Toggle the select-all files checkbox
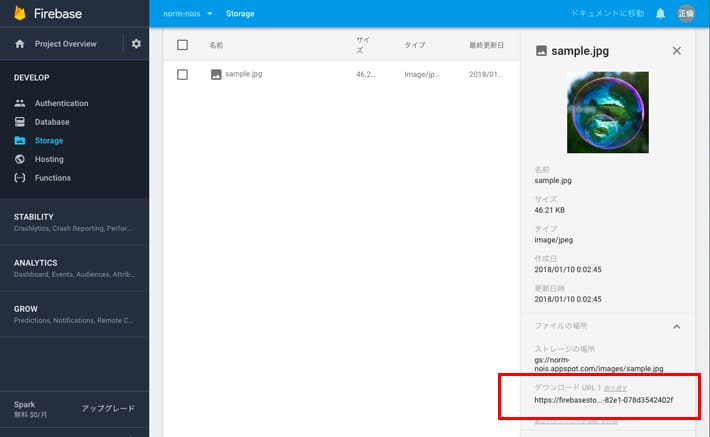Image resolution: width=710 pixels, height=437 pixels. pos(182,45)
